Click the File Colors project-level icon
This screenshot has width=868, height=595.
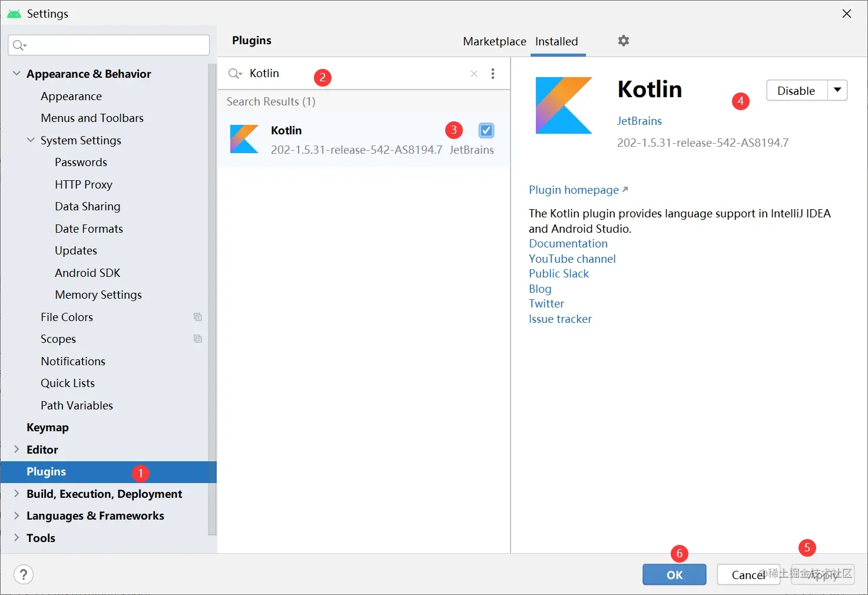coord(198,317)
